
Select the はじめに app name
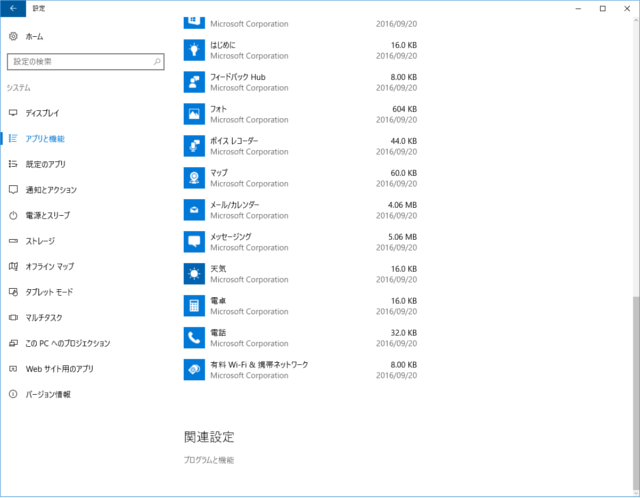click(x=222, y=45)
